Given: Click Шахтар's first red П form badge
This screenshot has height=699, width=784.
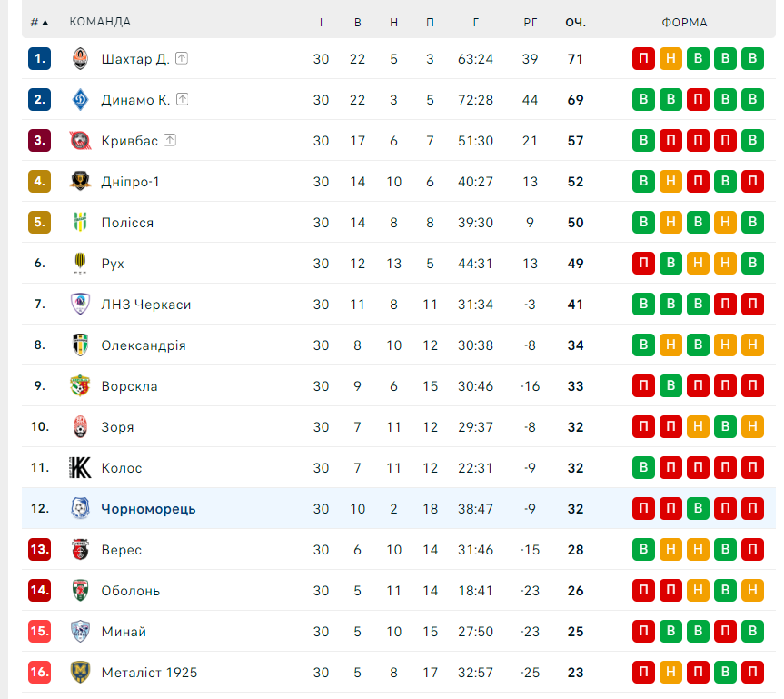Looking at the screenshot, I should (x=643, y=58).
